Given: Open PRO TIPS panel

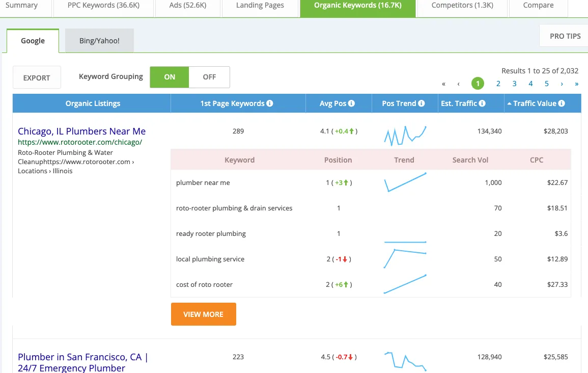Looking at the screenshot, I should point(565,36).
